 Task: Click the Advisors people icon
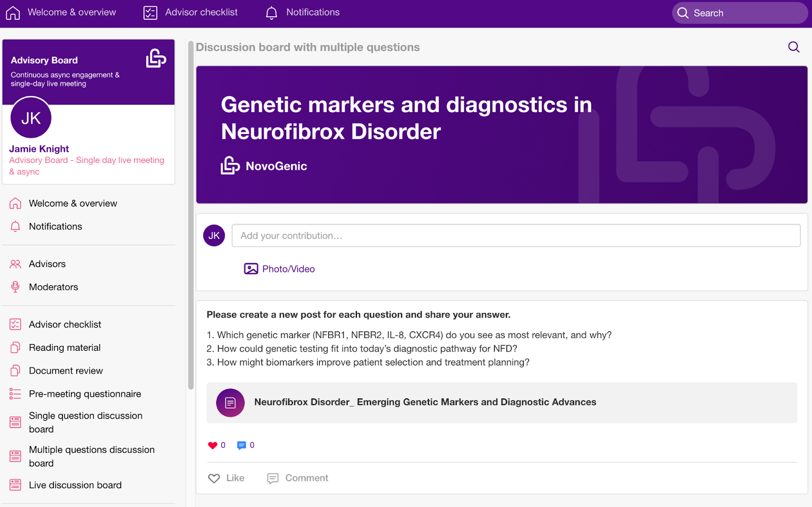15,264
